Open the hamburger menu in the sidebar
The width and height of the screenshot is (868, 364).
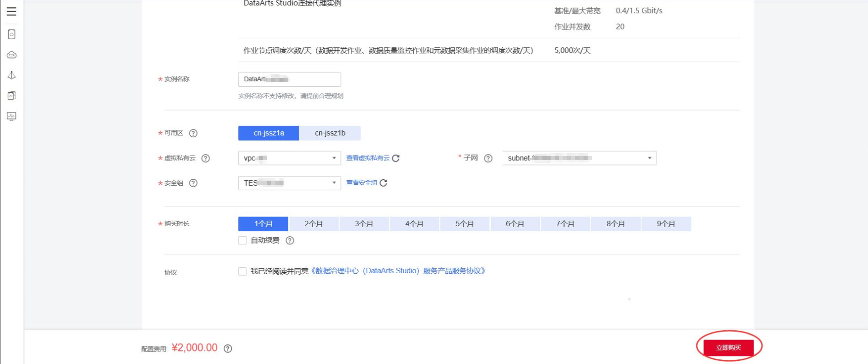pos(11,11)
